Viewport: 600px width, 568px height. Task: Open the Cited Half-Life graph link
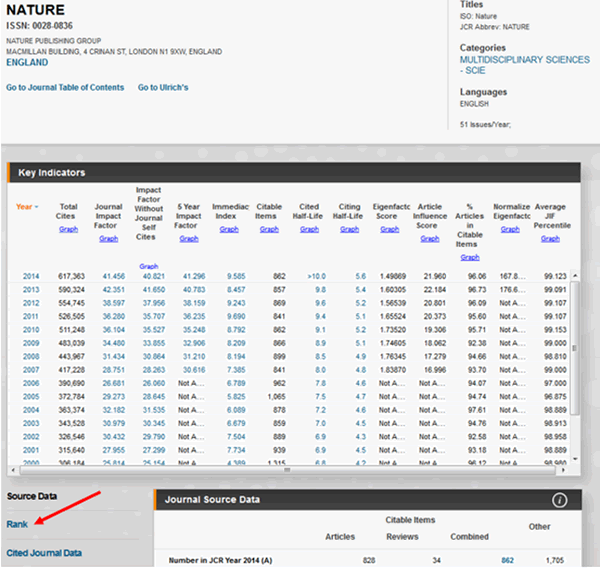(x=309, y=229)
